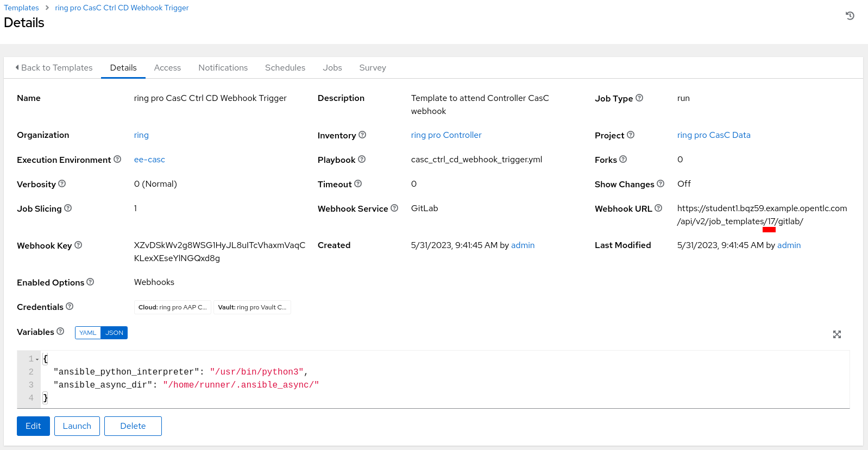This screenshot has height=450, width=868.
Task: Open the ring organization link
Action: coord(141,135)
